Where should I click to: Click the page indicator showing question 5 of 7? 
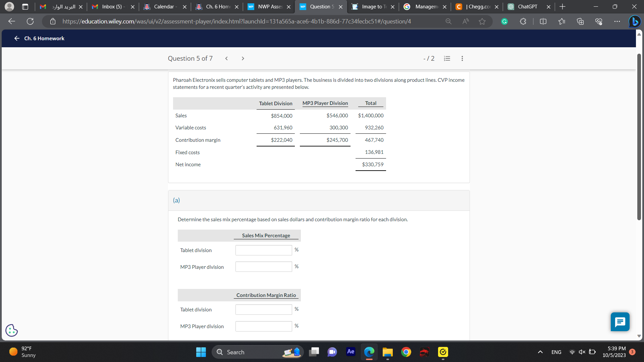click(x=190, y=58)
